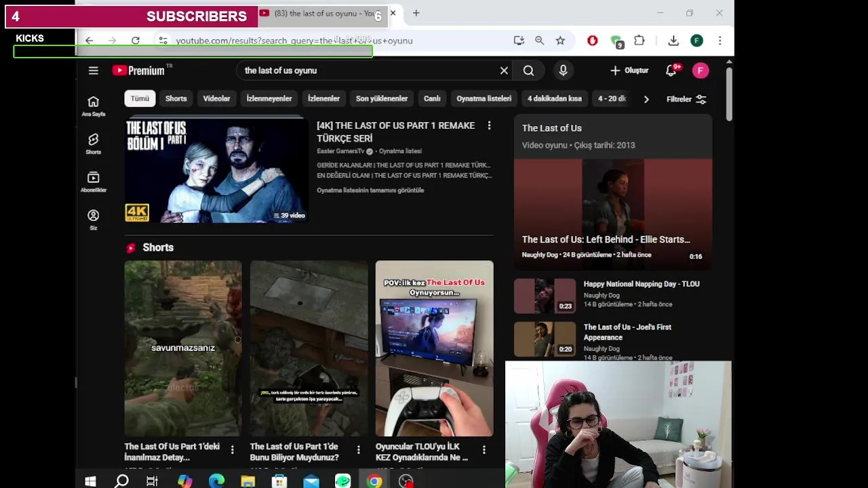Close the YouTube browser tab
The width and height of the screenshot is (868, 488).
[393, 13]
